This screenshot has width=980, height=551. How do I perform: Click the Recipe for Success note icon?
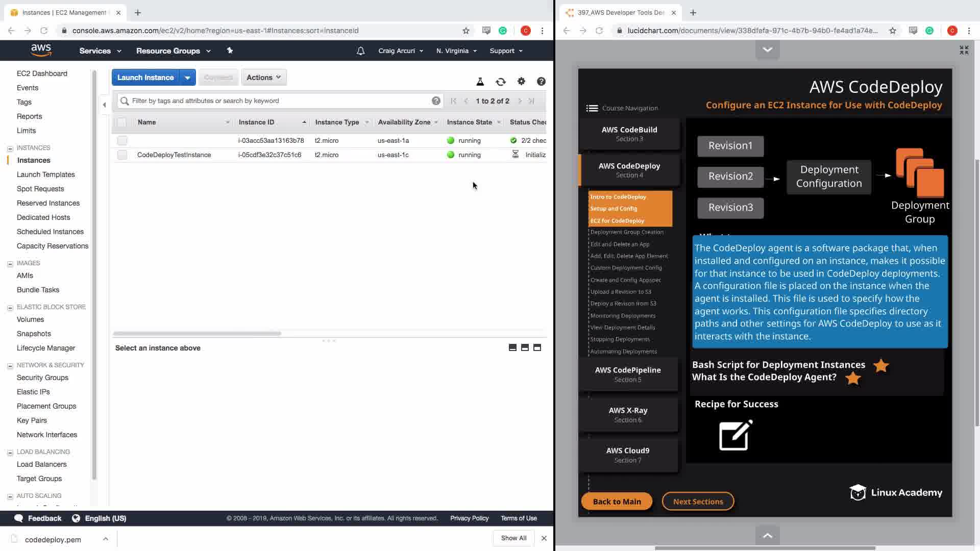point(736,435)
